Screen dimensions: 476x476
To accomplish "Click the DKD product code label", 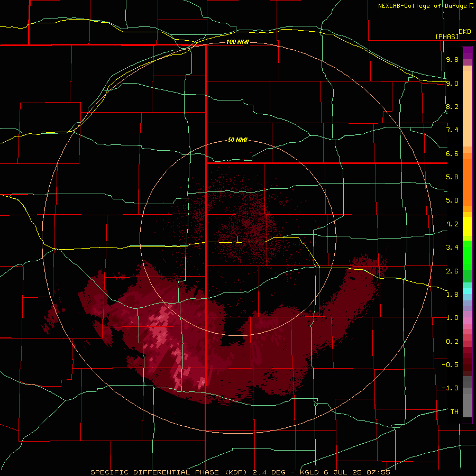I will click(x=465, y=31).
